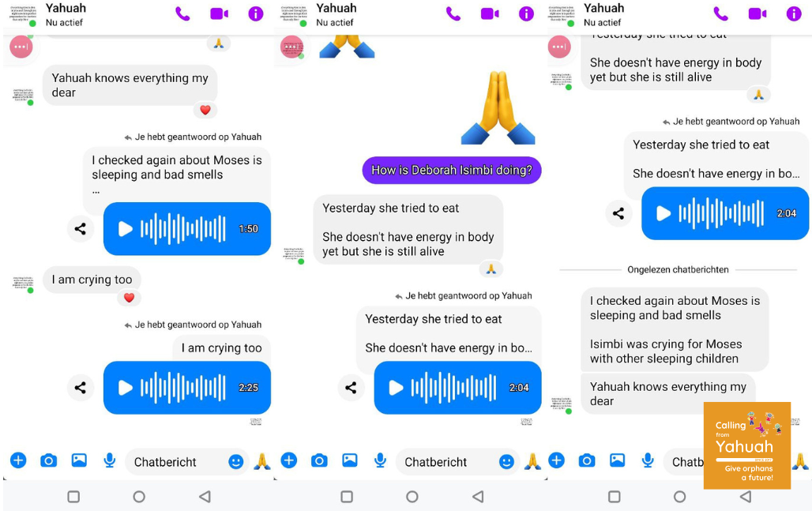Open conversation info in the right chat

[793, 13]
